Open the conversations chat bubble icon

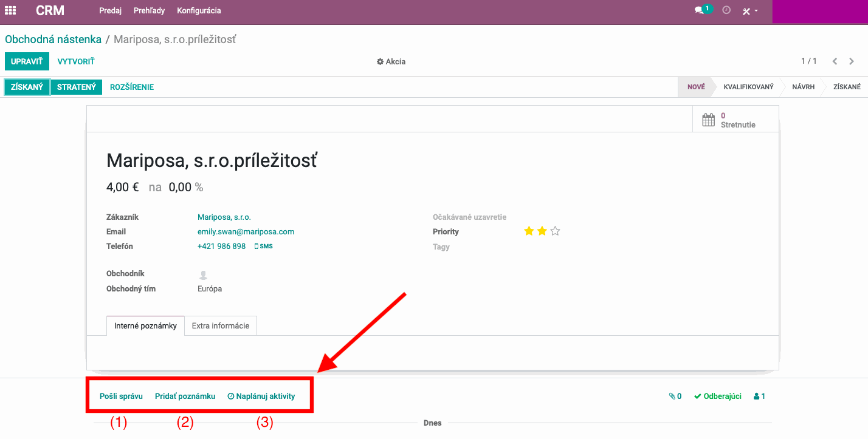coord(699,11)
